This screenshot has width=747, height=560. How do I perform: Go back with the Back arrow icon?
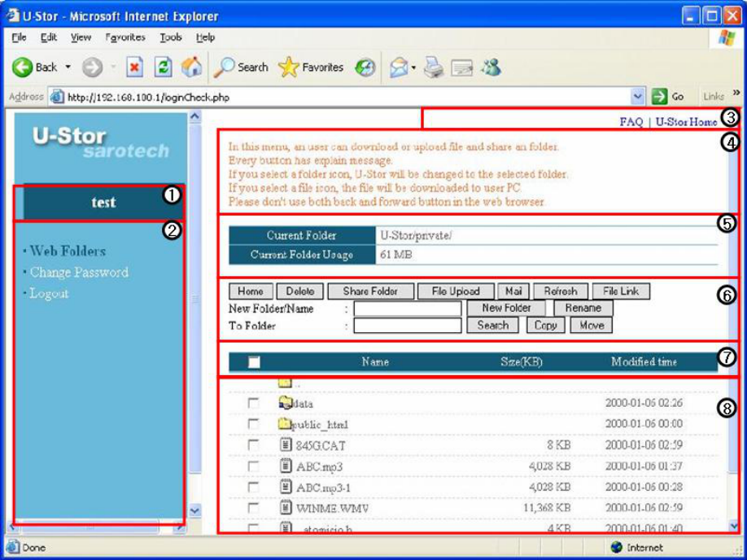pyautogui.click(x=23, y=68)
